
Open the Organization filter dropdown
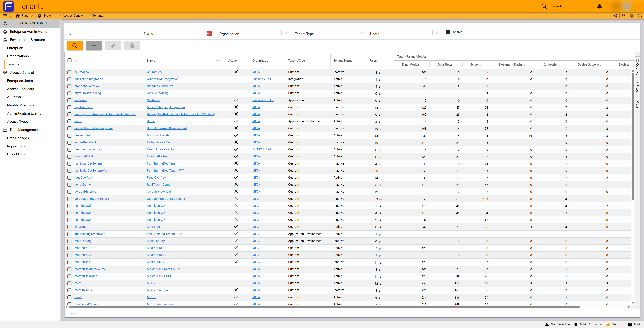[x=286, y=33]
